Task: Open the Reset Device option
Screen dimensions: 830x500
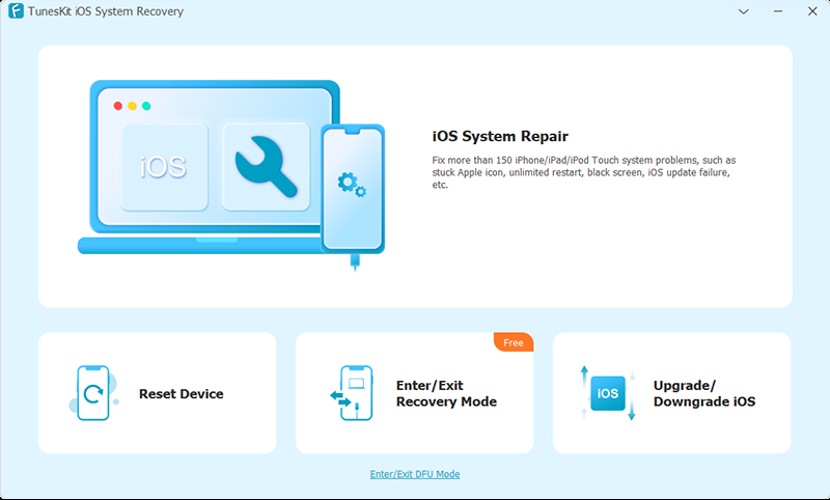Action: point(181,394)
